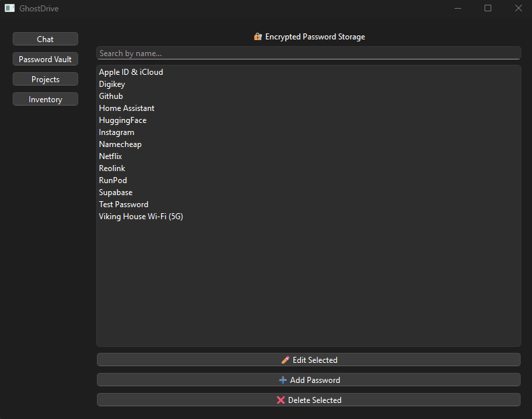Click the GhostDrive app icon in title bar
Screen dimensions: 532x419
(x=9, y=8)
